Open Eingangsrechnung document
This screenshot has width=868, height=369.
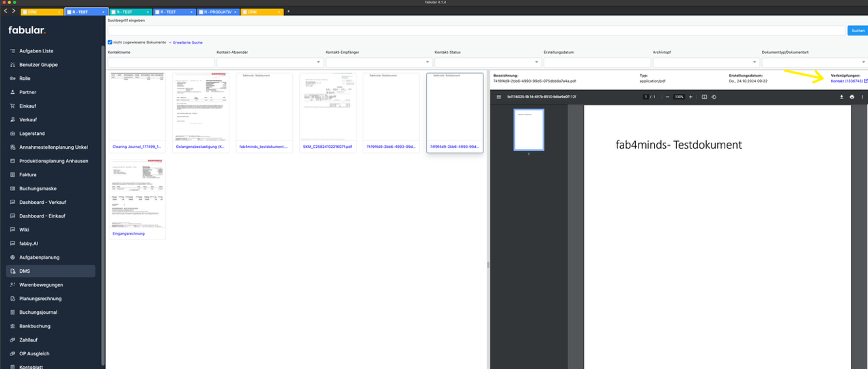click(x=128, y=233)
